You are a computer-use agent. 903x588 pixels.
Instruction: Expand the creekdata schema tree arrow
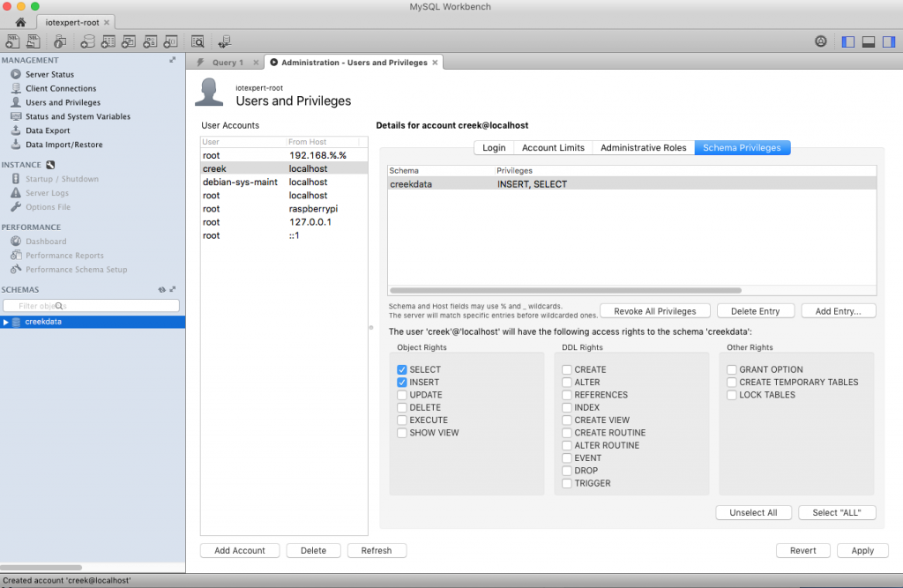6,322
